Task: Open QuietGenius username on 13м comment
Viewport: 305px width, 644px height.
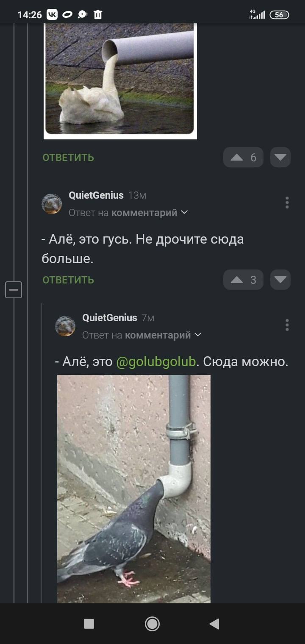Action: pyautogui.click(x=96, y=195)
